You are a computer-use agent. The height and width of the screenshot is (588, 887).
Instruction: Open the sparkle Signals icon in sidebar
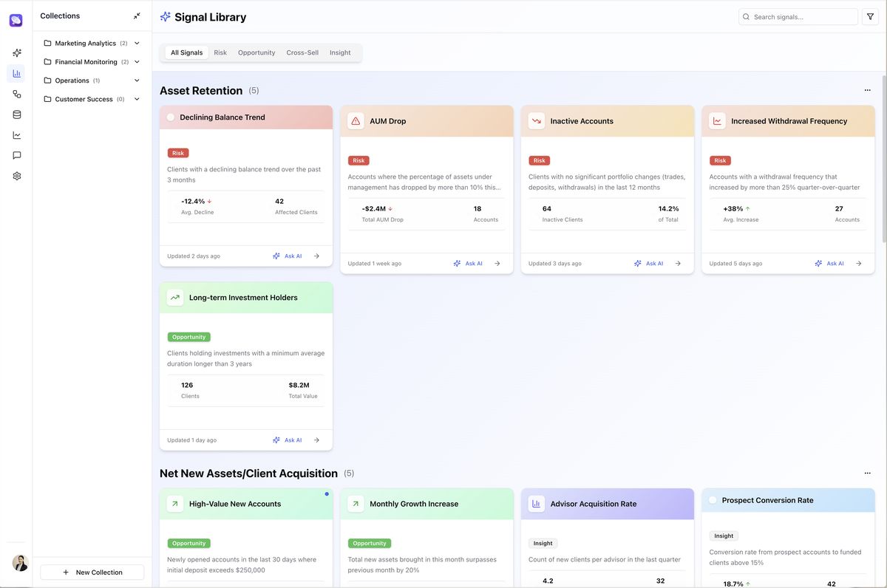[x=16, y=53]
